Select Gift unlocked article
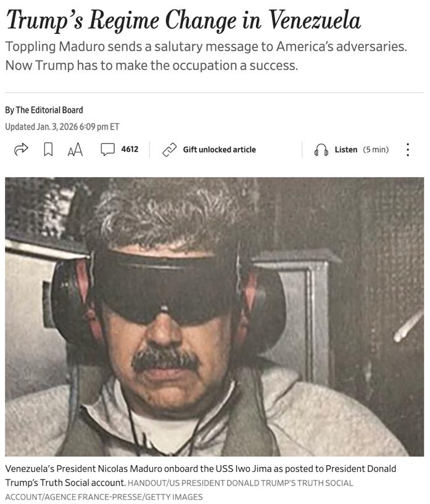Screen dimensions: 430x504 (x=220, y=150)
